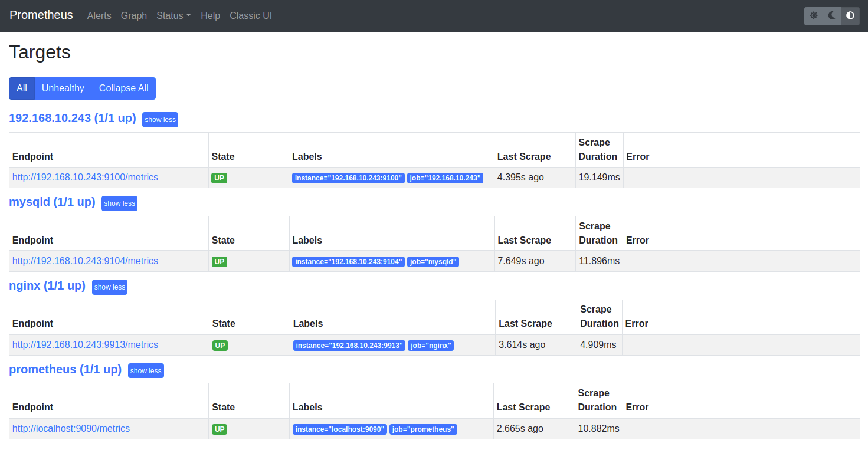Image resolution: width=868 pixels, height=460 pixels.
Task: Click the Targets page heading
Action: tap(40, 52)
